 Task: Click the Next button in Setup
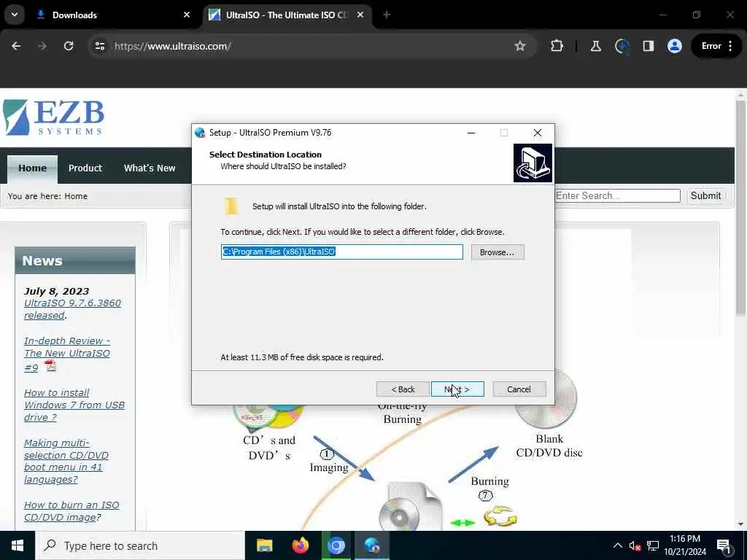[457, 389]
